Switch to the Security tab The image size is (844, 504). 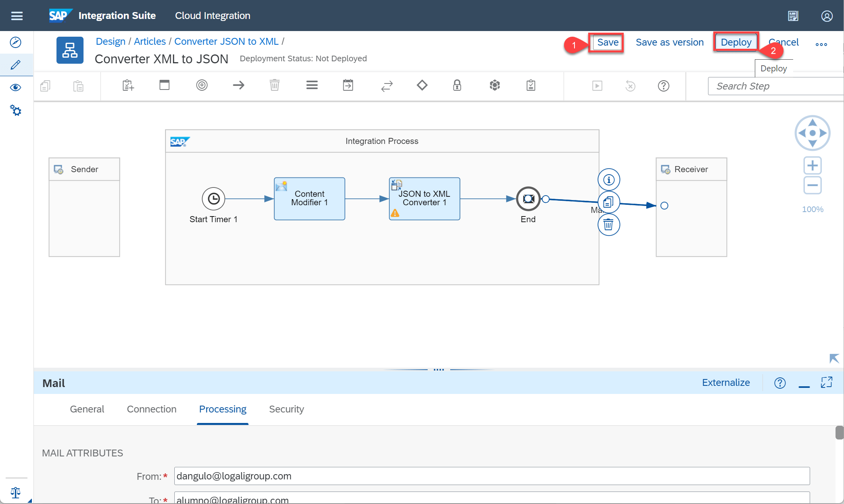tap(286, 409)
